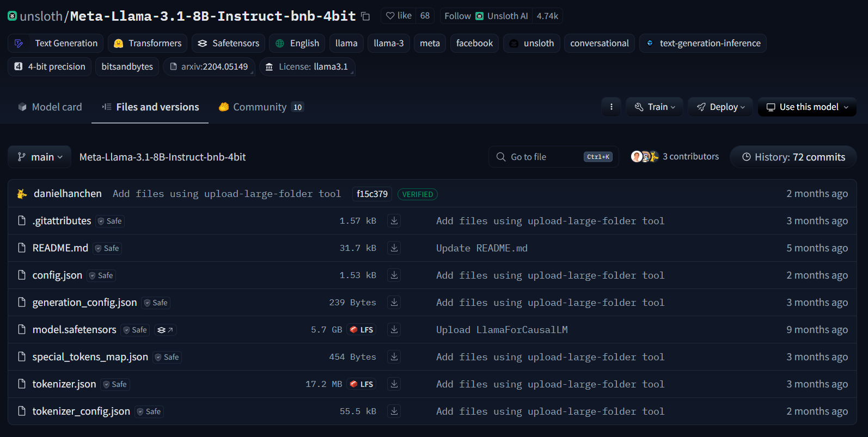868x437 pixels.
Task: Open the Community tab
Action: (261, 107)
